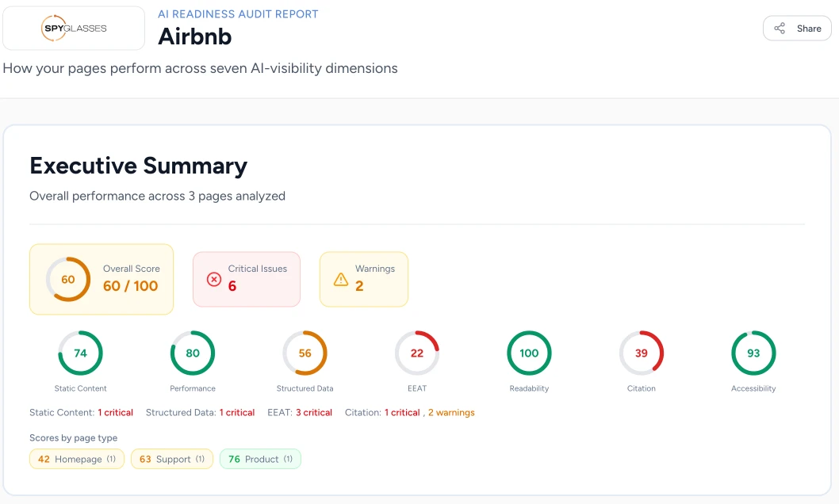Select the Readability gauge showing 100
The height and width of the screenshot is (504, 839).
pos(529,353)
